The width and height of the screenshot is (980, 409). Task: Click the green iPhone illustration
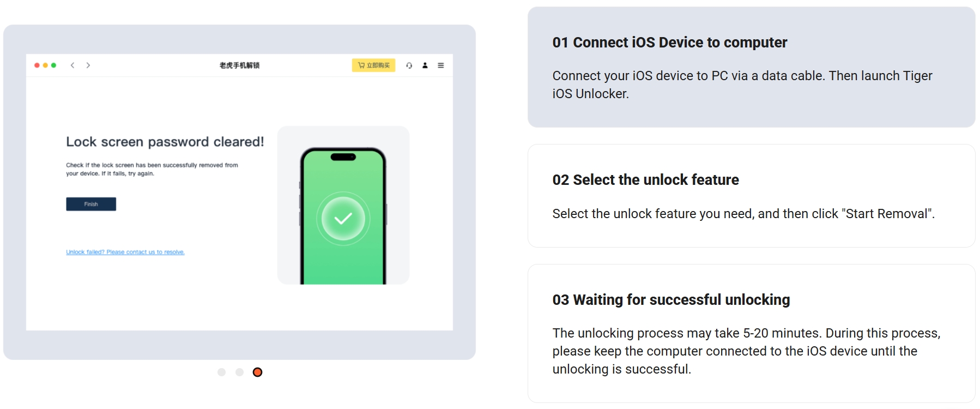pyautogui.click(x=343, y=216)
